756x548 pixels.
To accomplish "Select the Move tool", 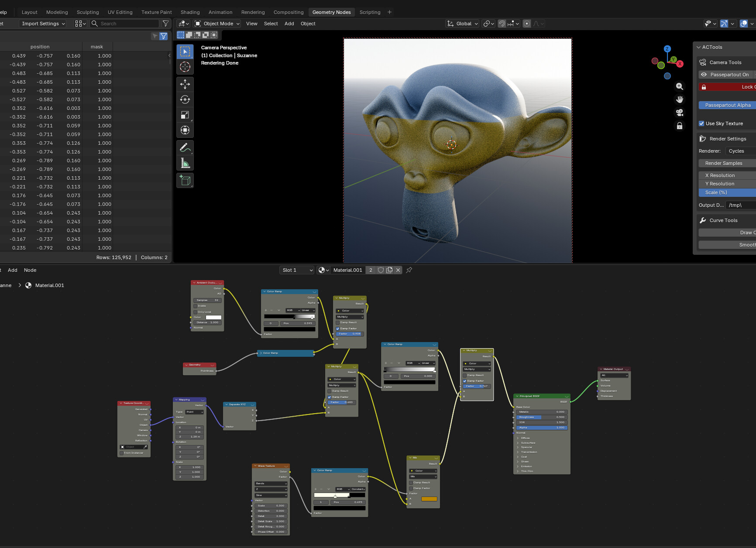I will tap(185, 84).
